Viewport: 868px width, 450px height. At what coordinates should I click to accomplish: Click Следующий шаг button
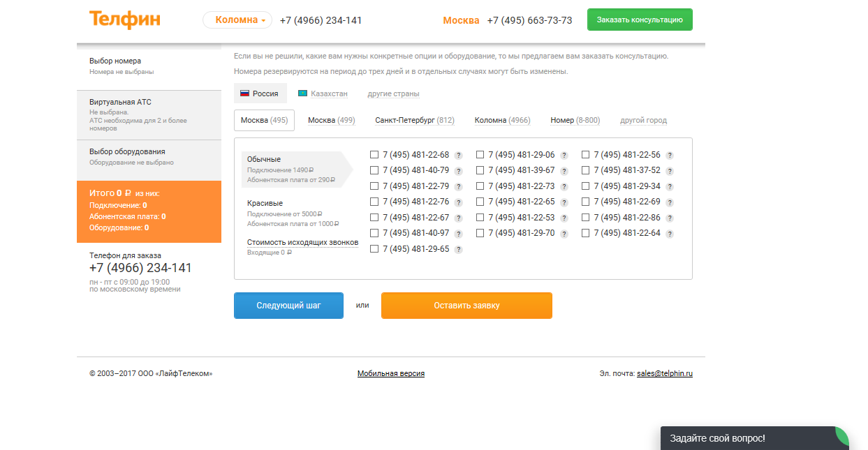point(288,306)
